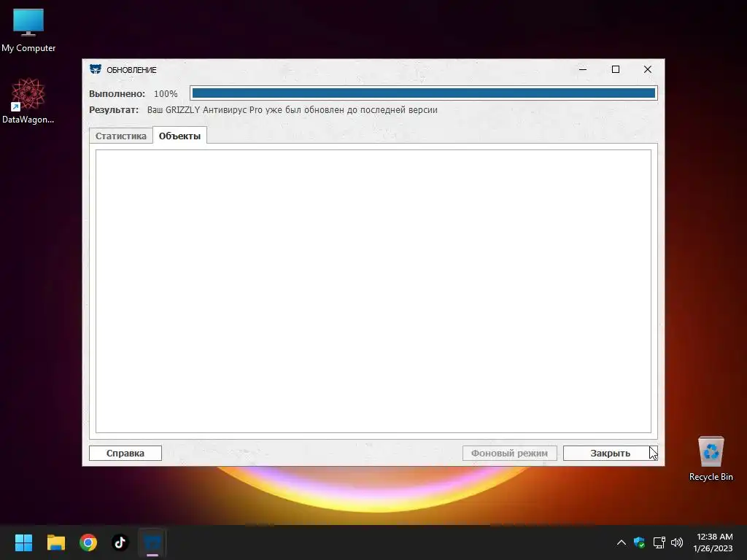Select the Объекты tab
Viewport: 747px width, 560px height.
[x=179, y=136]
